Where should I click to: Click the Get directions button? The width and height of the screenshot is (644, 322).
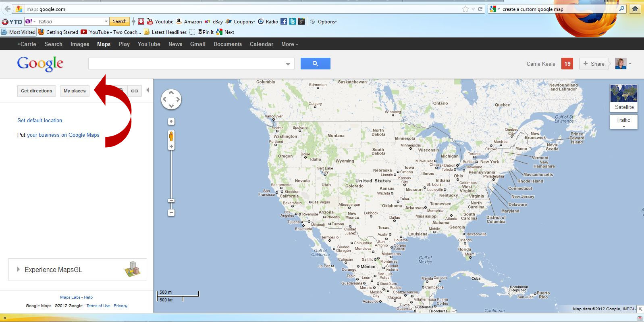pyautogui.click(x=37, y=91)
